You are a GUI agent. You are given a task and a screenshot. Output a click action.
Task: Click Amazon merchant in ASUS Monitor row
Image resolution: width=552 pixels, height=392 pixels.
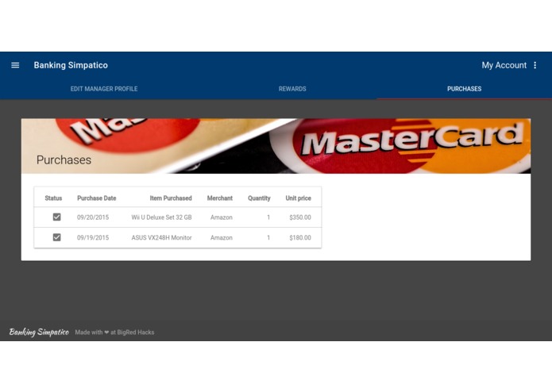[x=222, y=238]
